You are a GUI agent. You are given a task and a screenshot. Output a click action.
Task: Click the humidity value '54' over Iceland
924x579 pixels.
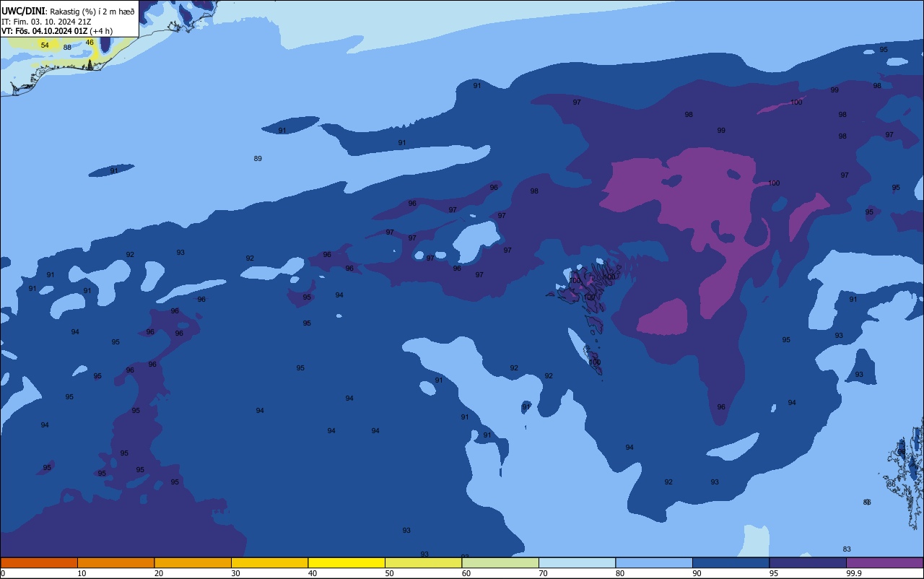point(45,45)
